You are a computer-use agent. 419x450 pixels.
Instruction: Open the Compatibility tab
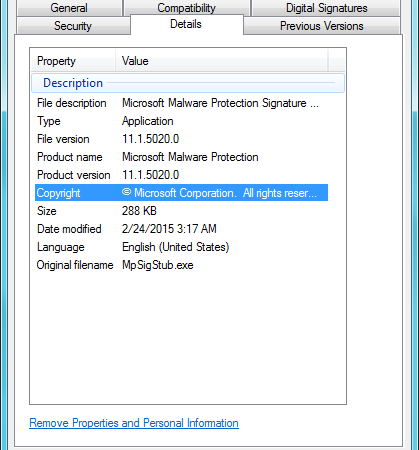coord(187,7)
